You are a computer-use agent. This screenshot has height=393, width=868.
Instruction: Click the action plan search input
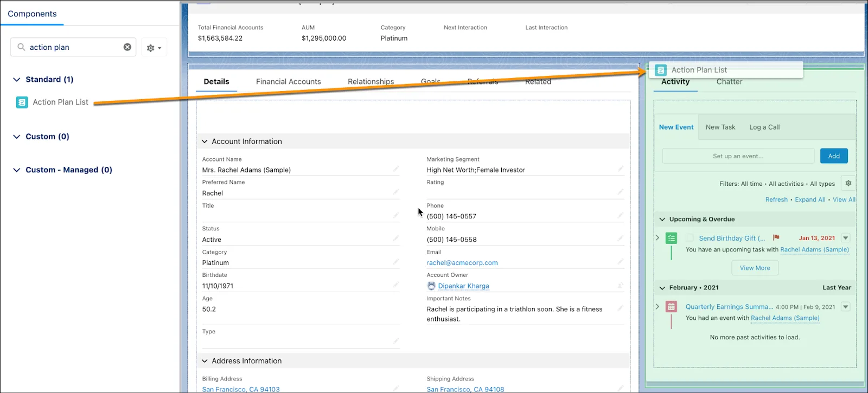tap(73, 47)
